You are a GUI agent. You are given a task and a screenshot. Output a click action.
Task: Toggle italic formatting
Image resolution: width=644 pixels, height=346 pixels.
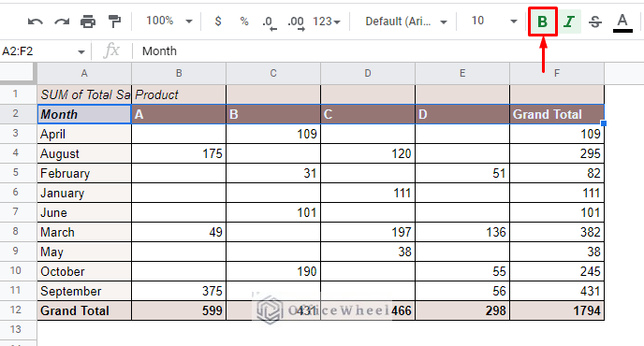click(x=569, y=22)
